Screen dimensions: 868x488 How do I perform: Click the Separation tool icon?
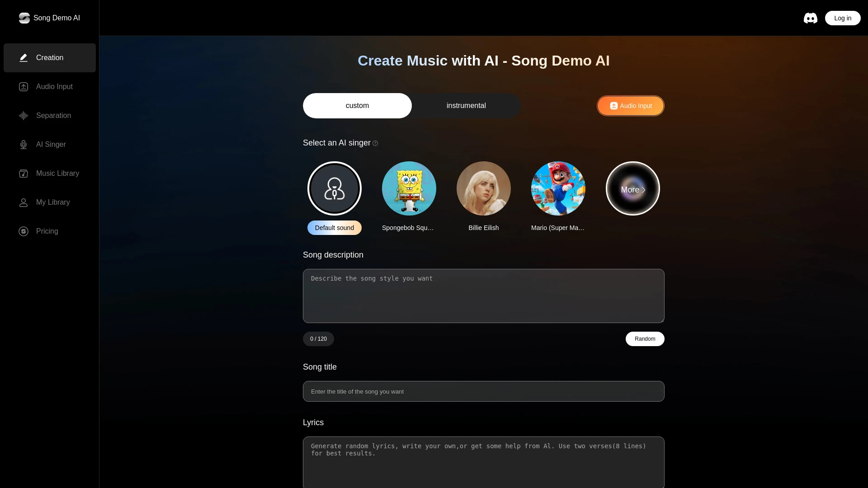click(x=23, y=116)
